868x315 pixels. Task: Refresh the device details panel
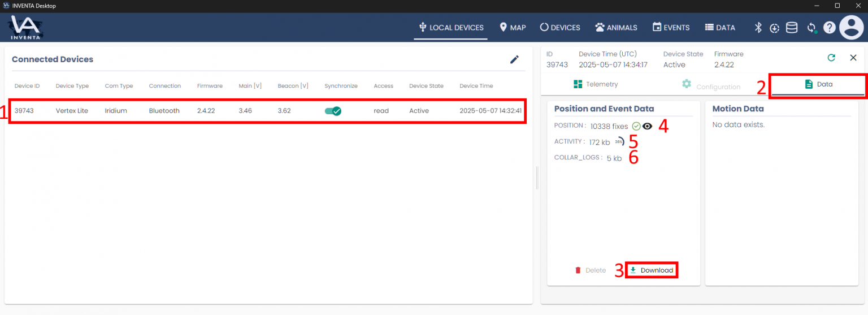[831, 58]
